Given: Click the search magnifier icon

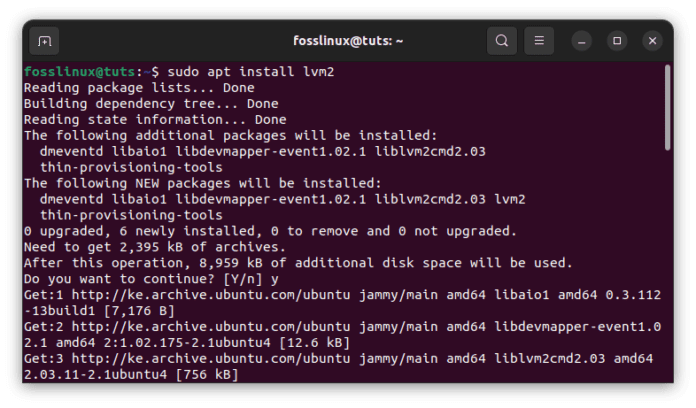Looking at the screenshot, I should pyautogui.click(x=501, y=42).
